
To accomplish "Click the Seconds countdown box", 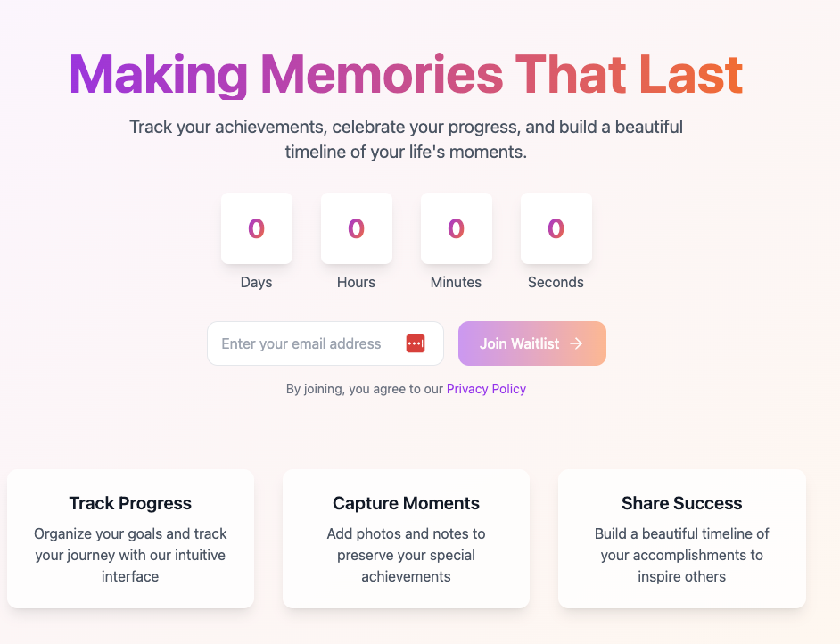I will coord(556,228).
